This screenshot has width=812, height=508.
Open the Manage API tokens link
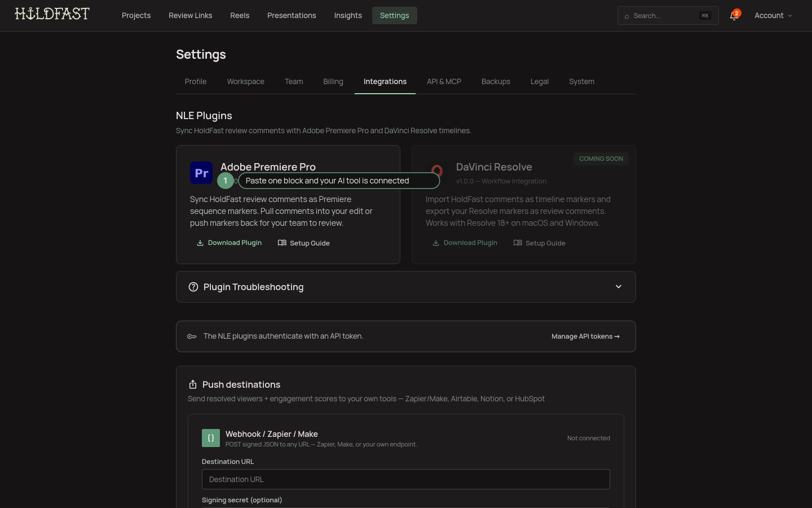pyautogui.click(x=585, y=336)
